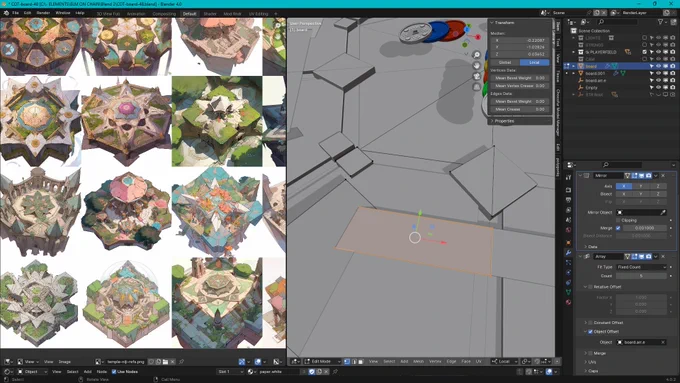Select vertex select mode in viewport header
Viewport: 680px width, 383px height.
tap(347, 361)
